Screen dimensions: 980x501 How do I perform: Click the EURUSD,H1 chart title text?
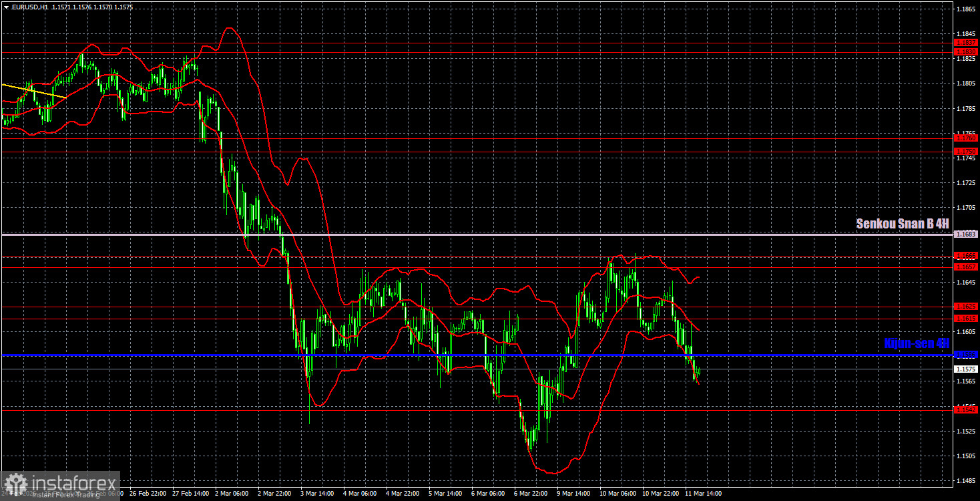tap(30, 6)
